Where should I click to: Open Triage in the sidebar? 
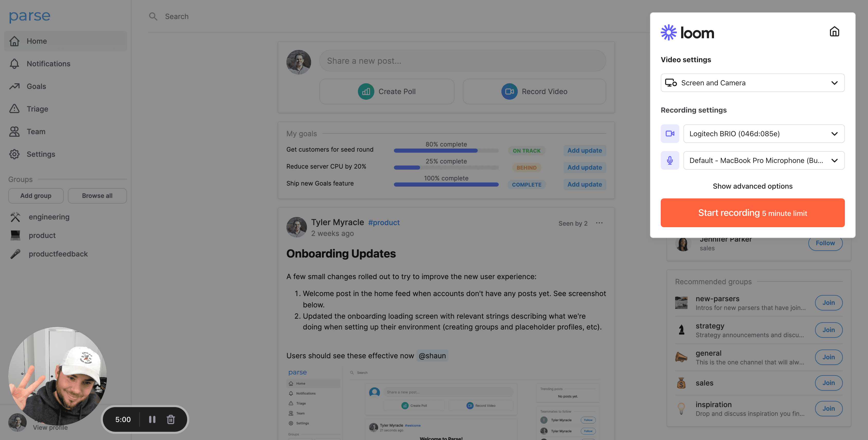(65, 109)
